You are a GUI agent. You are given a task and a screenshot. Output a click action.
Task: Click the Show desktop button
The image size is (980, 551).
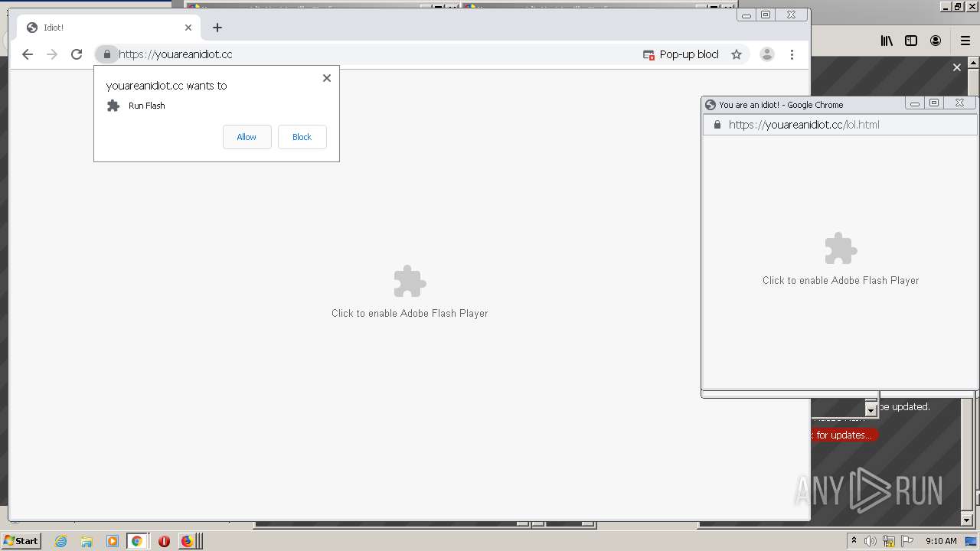click(972, 541)
